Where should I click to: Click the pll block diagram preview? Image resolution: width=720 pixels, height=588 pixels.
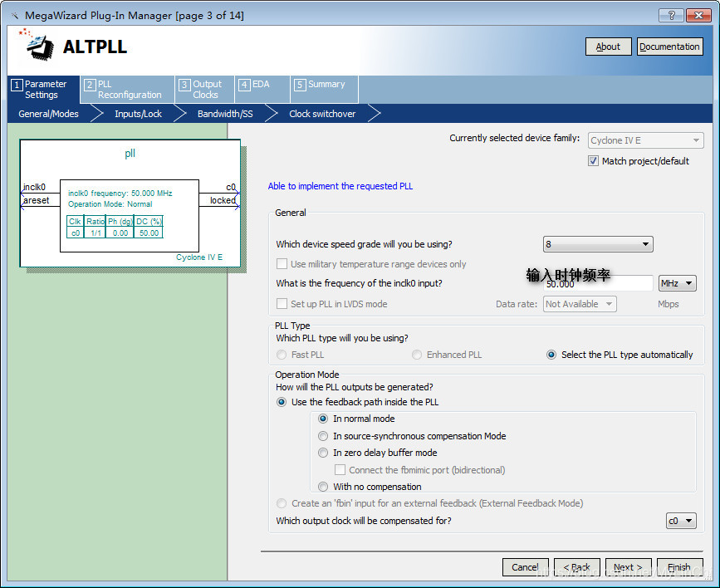130,203
